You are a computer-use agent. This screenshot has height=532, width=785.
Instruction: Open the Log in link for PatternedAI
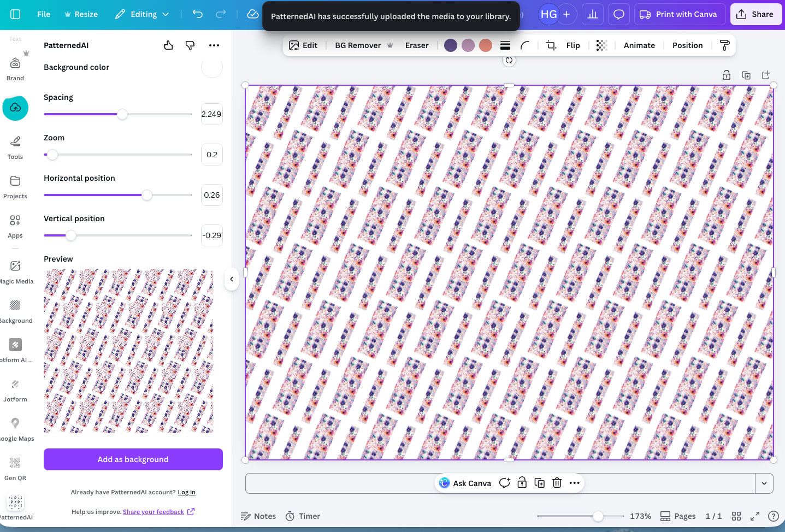pyautogui.click(x=186, y=492)
